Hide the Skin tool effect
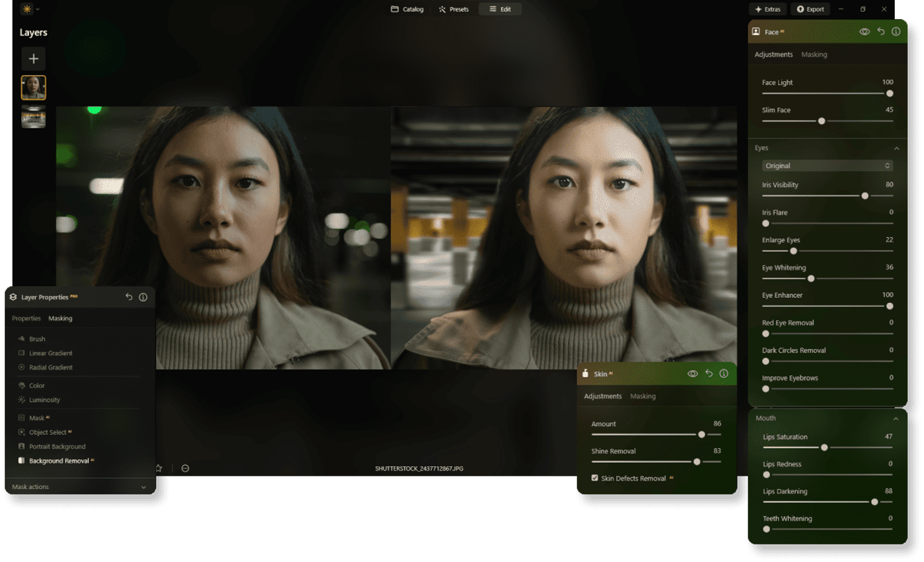Screen dimensions: 924x562 tap(692, 374)
